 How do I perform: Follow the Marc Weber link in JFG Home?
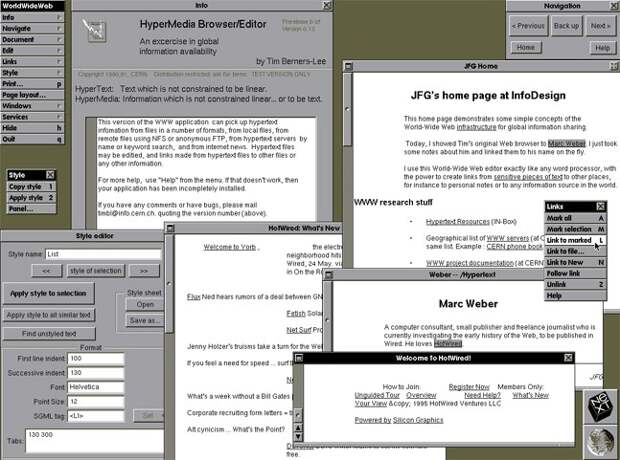click(x=567, y=144)
